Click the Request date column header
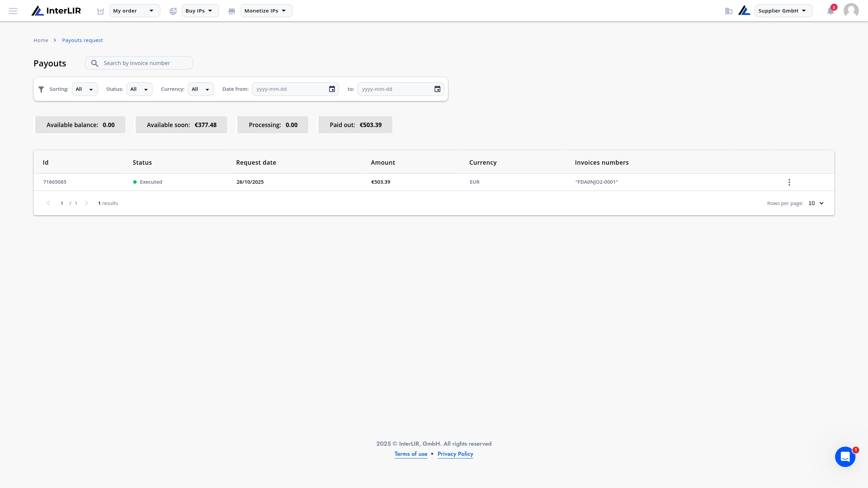Image resolution: width=868 pixels, height=488 pixels. (x=256, y=163)
